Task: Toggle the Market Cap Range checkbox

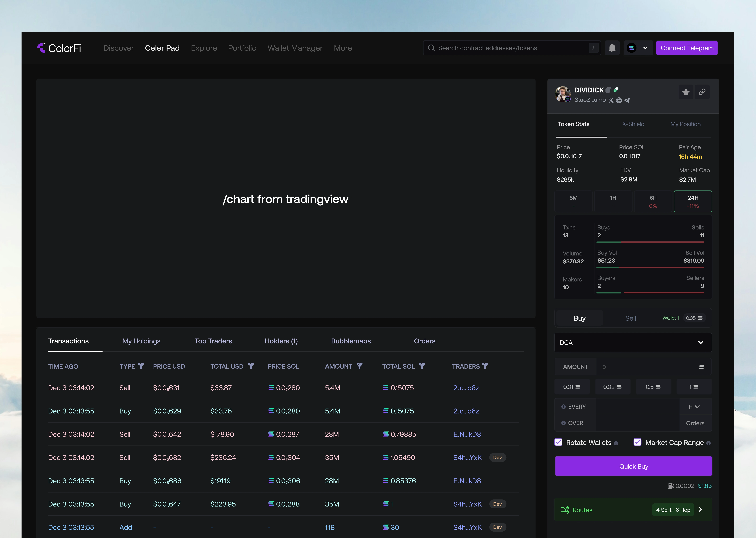Action: pos(637,442)
